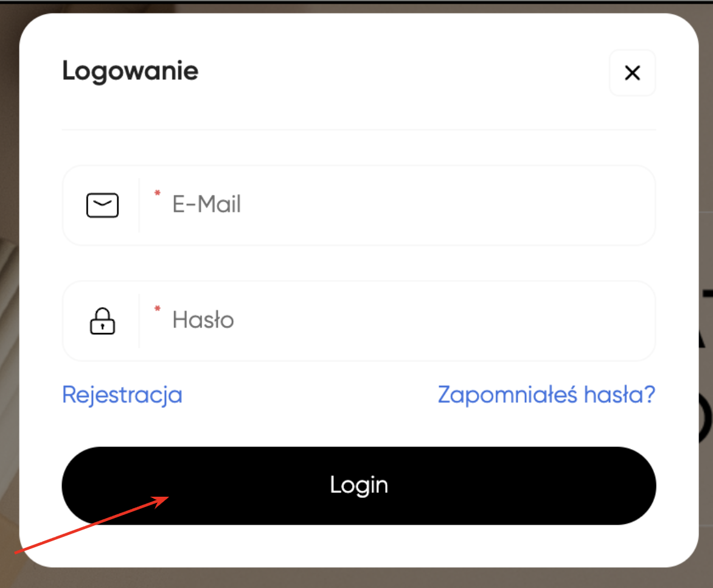Image resolution: width=713 pixels, height=588 pixels.
Task: Click the padlock icon in the Hasło row
Action: [102, 321]
